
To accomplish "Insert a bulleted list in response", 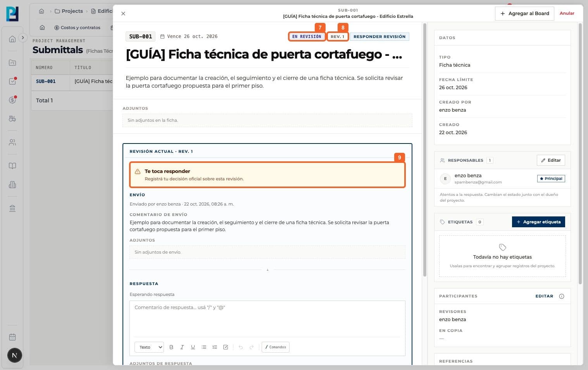I will coord(204,347).
